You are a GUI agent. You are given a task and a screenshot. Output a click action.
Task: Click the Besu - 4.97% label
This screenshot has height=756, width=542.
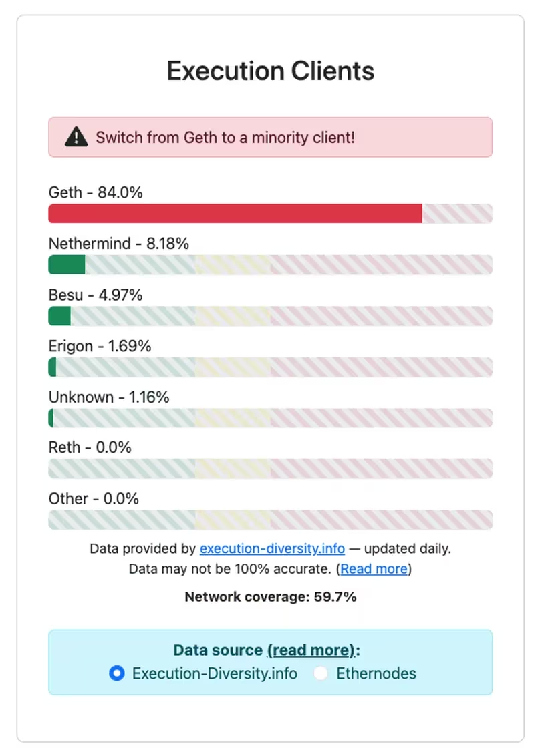click(96, 295)
